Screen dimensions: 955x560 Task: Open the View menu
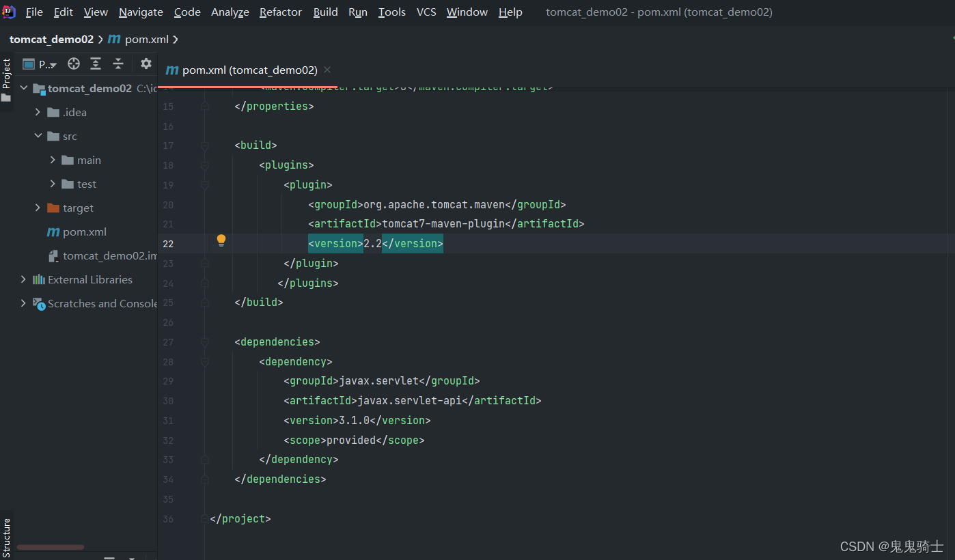pyautogui.click(x=96, y=12)
